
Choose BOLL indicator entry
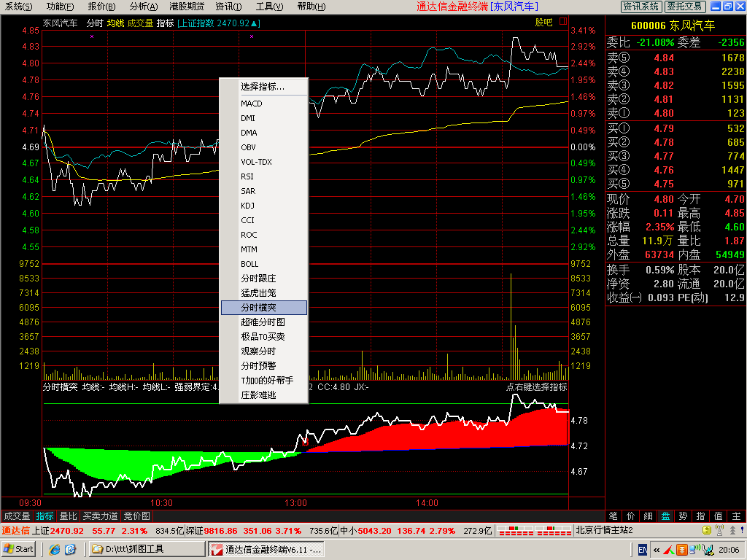[263, 264]
